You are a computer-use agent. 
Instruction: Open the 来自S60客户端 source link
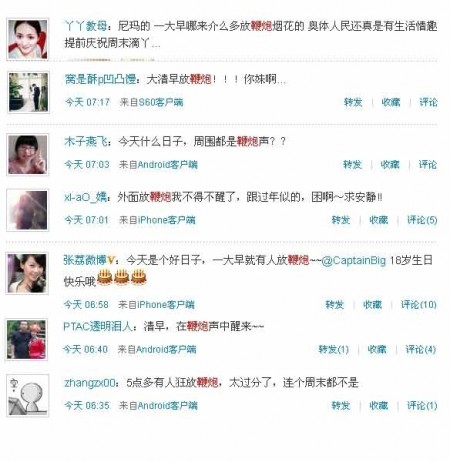tap(151, 102)
